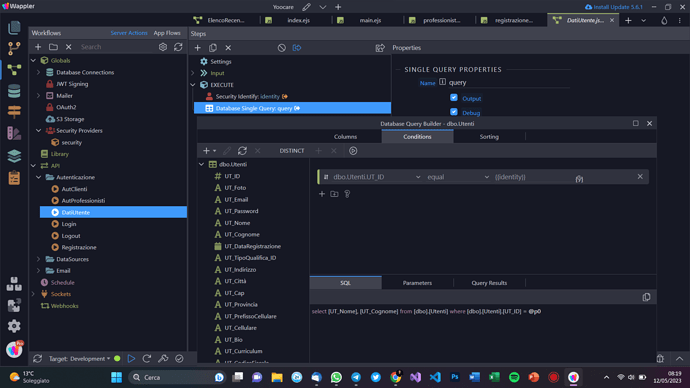
Task: Switch to App Flows view
Action: pyautogui.click(x=167, y=33)
